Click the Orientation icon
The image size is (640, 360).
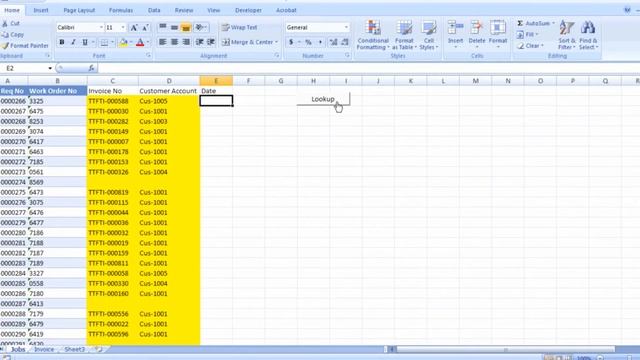200,27
